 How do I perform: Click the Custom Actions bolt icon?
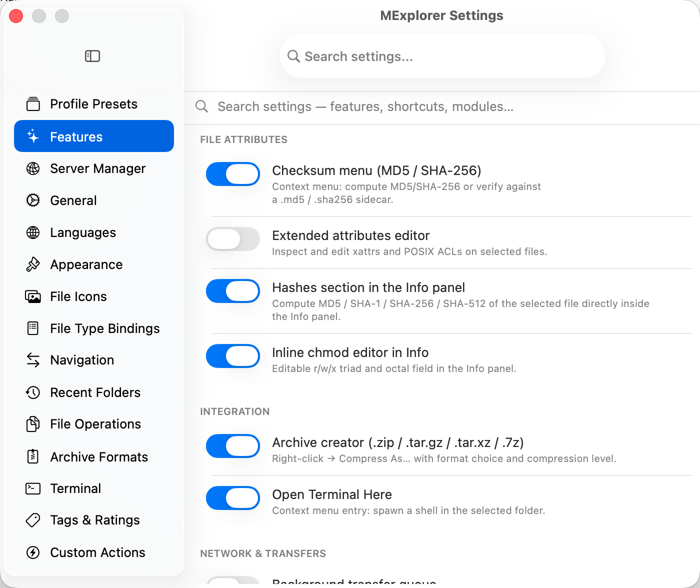coord(33,552)
